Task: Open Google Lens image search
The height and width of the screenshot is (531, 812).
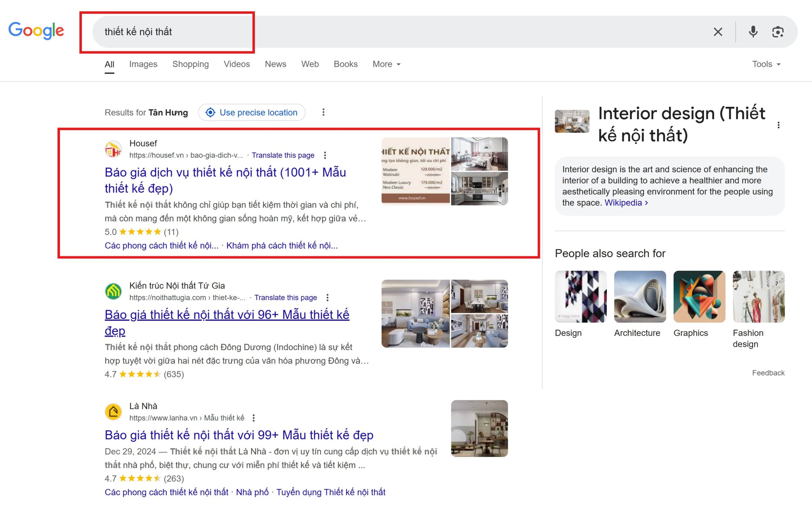Action: click(x=778, y=31)
